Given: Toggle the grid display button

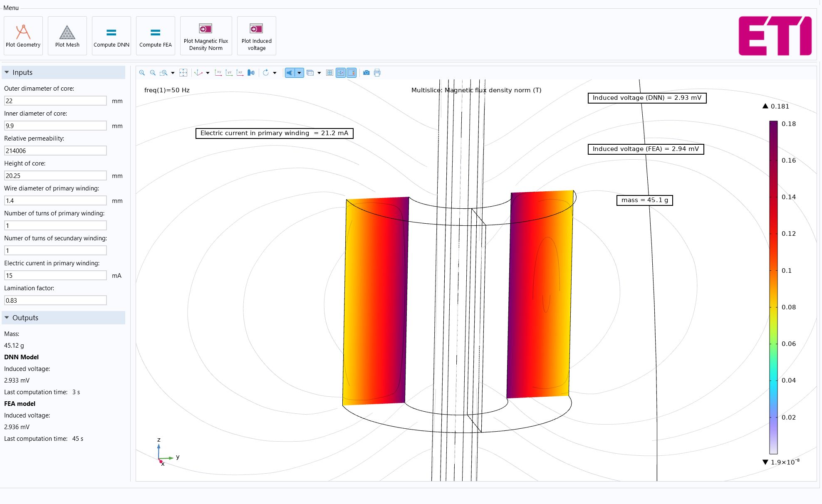Looking at the screenshot, I should [x=329, y=73].
